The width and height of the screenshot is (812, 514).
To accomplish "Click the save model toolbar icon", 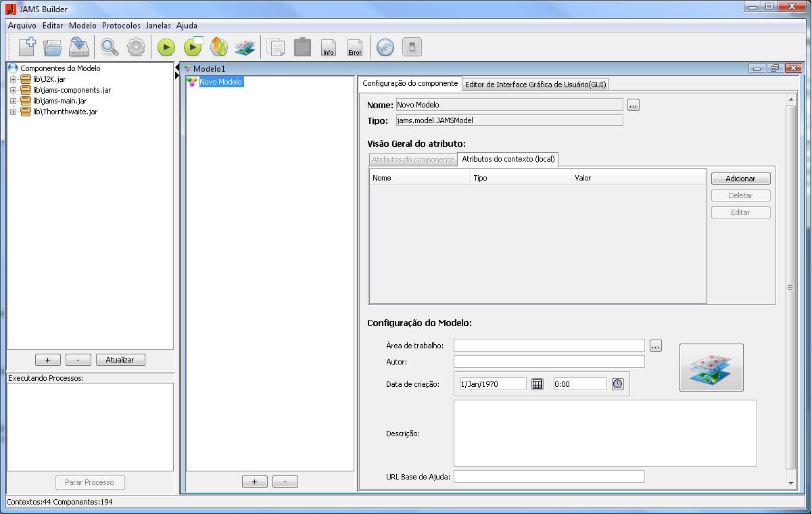I will (x=79, y=47).
